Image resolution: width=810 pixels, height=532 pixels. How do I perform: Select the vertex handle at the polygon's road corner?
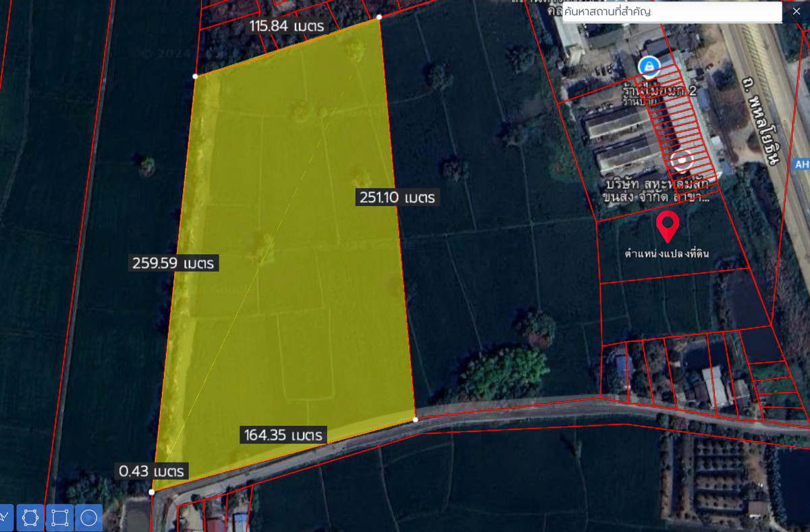click(x=415, y=419)
